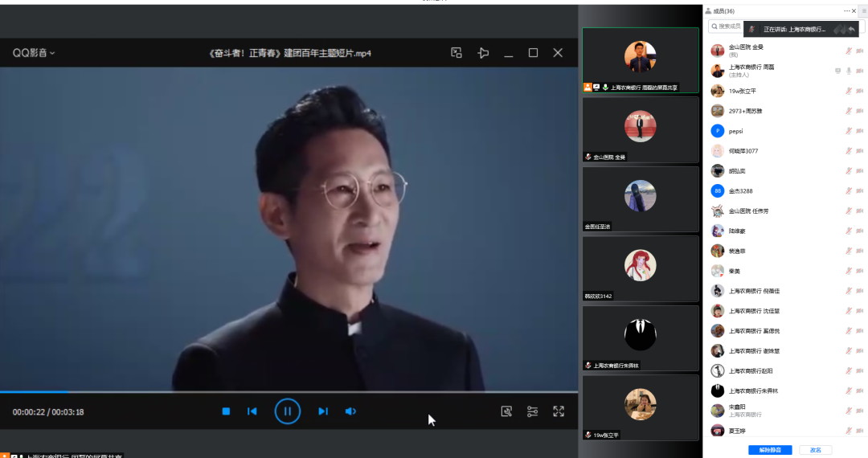The height and width of the screenshot is (458, 868).
Task: Toggle microphone icon for 19w张立平 row
Action: (848, 91)
